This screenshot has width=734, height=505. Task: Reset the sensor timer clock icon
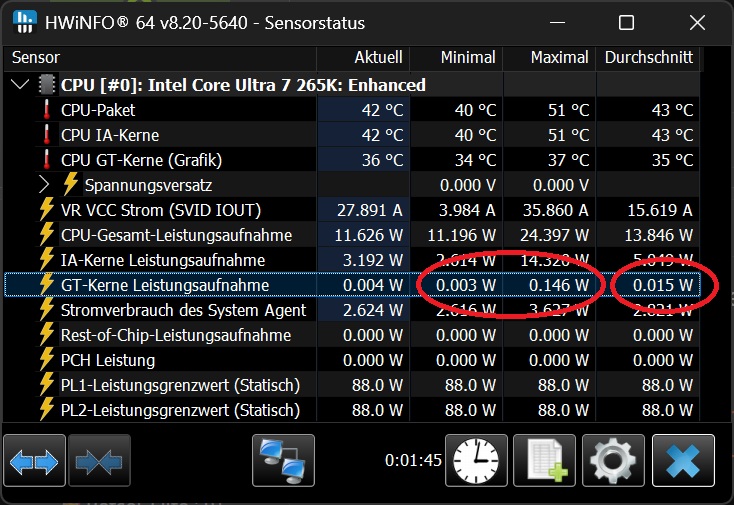tap(476, 461)
